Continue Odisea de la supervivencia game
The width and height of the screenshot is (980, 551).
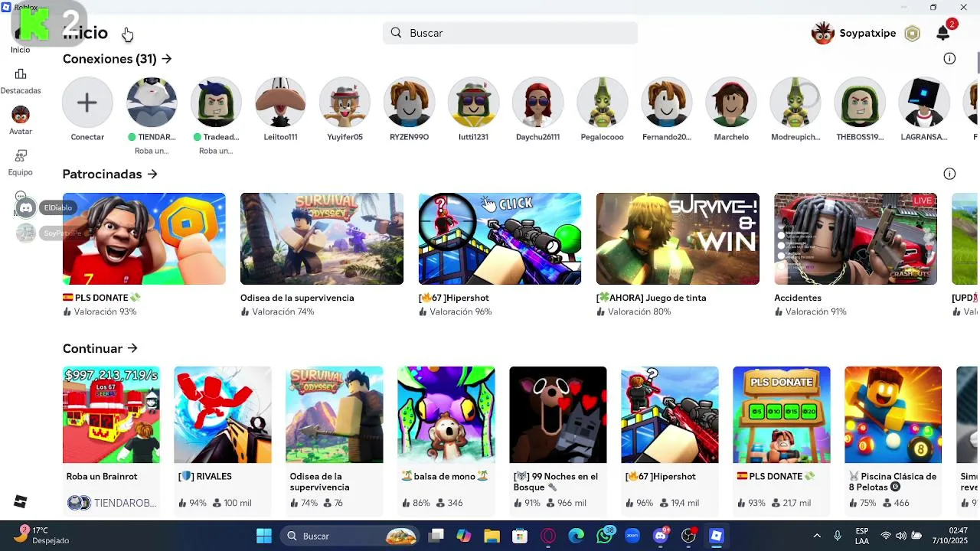tap(335, 415)
